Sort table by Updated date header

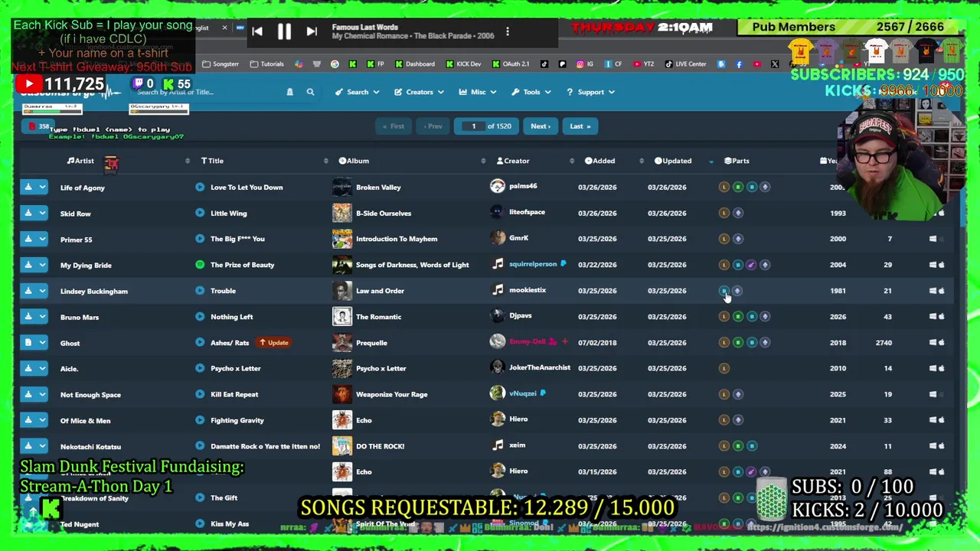click(x=673, y=161)
